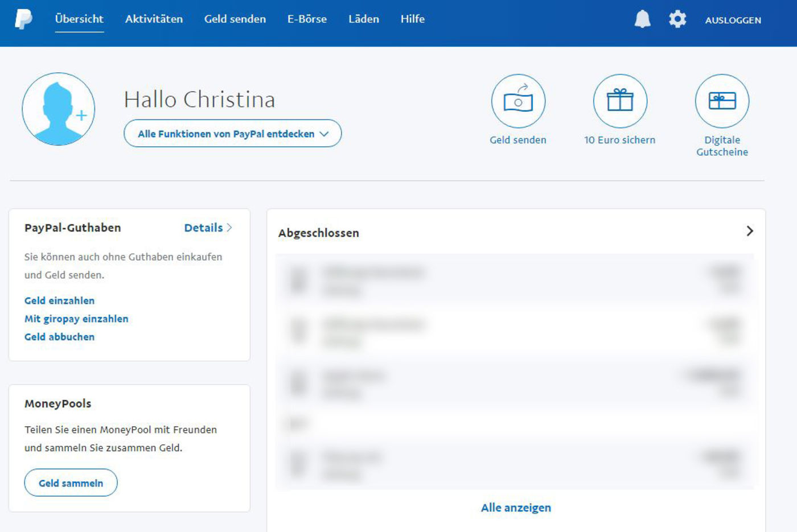Click the Geld sammeln button
The width and height of the screenshot is (797, 532).
pyautogui.click(x=71, y=482)
